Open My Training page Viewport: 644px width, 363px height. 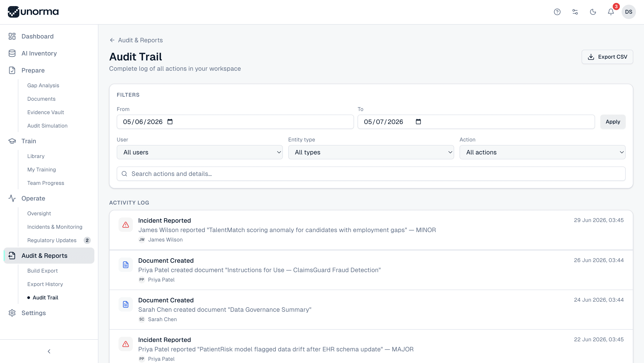click(x=42, y=169)
